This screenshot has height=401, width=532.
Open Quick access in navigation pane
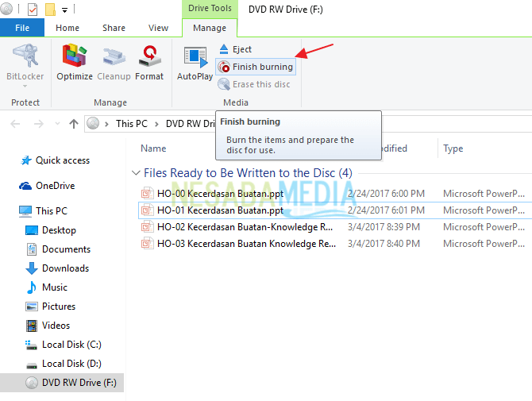[x=63, y=160]
